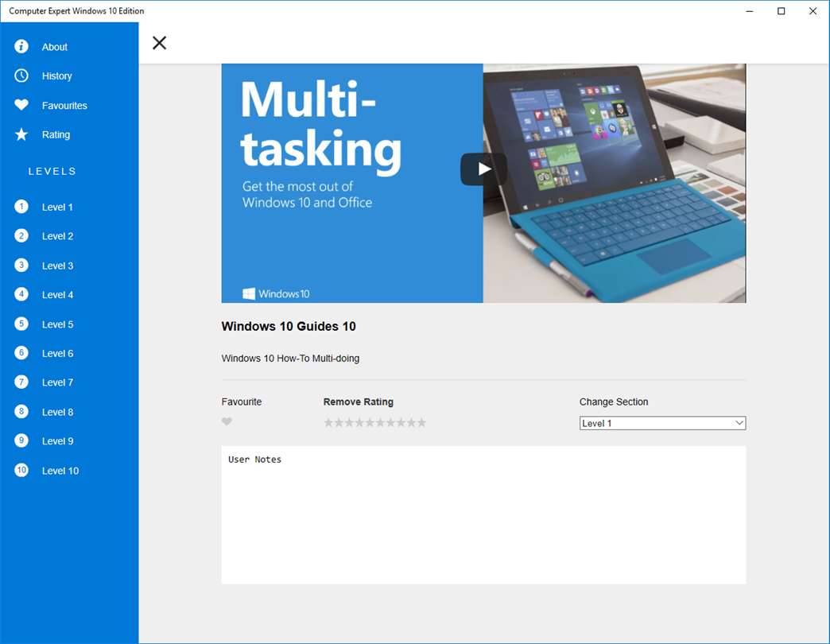Click the Level 4 number badge
The height and width of the screenshot is (644, 830).
[21, 294]
